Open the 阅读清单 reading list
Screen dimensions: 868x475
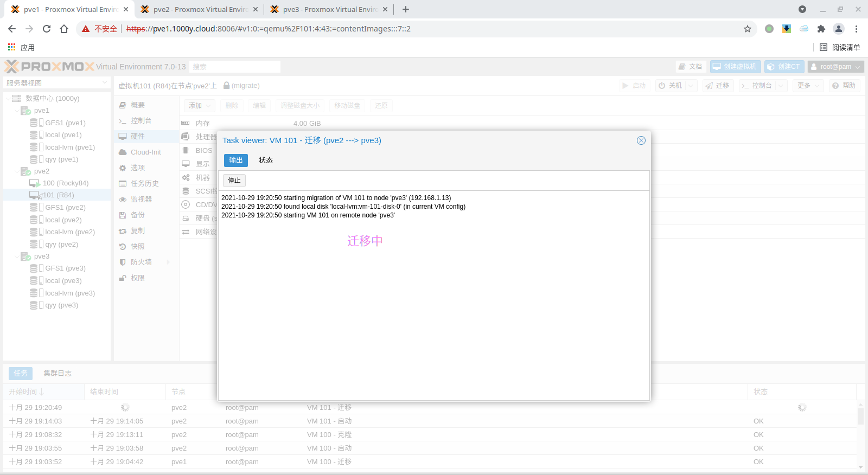(x=840, y=48)
